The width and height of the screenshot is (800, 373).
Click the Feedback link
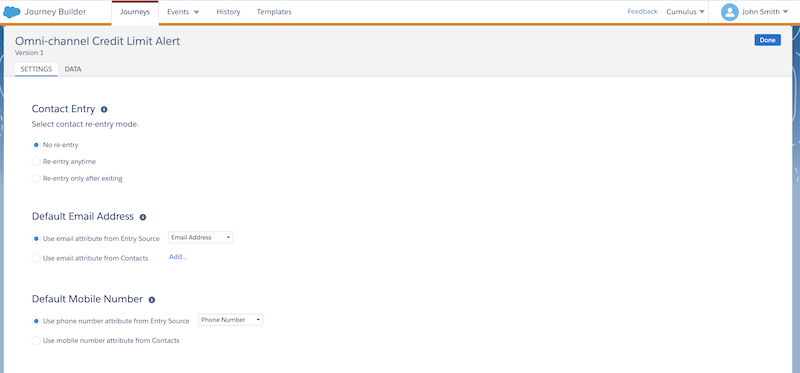click(642, 11)
